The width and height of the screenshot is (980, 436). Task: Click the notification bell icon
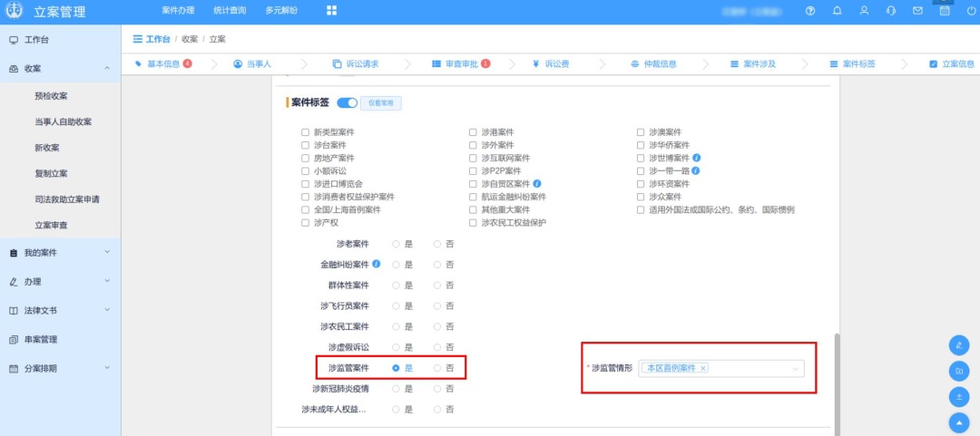(837, 10)
